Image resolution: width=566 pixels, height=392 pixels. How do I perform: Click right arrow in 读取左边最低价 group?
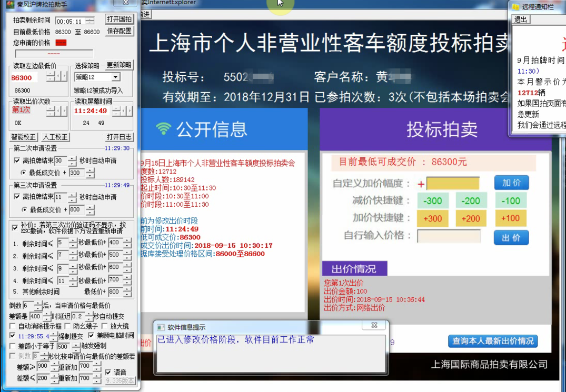64,76
